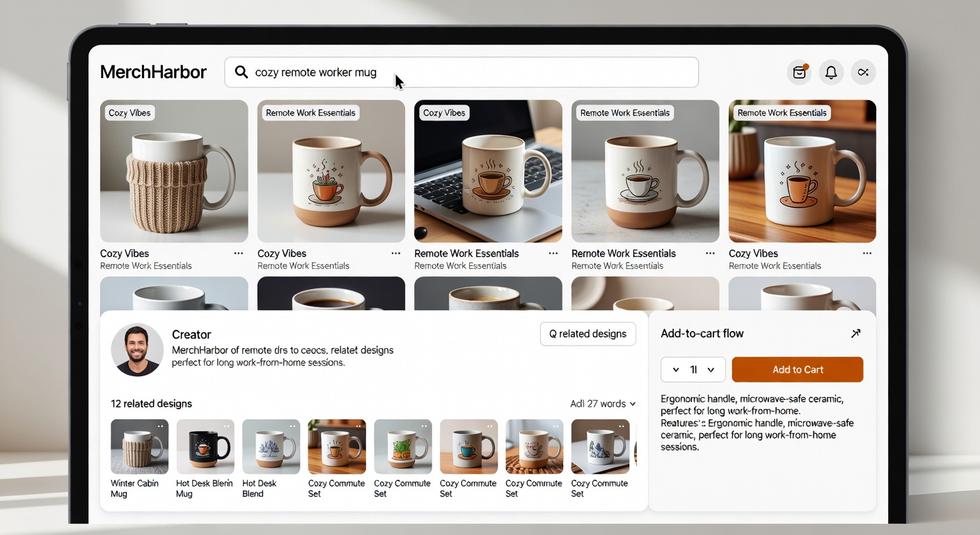980x535 pixels.
Task: Click the chevron after the quantity value
Action: pyautogui.click(x=711, y=370)
